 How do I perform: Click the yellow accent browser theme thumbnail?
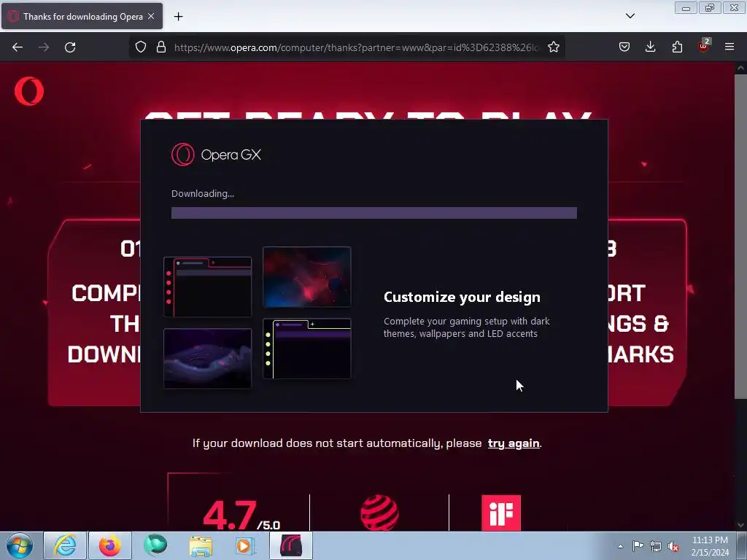(x=307, y=349)
